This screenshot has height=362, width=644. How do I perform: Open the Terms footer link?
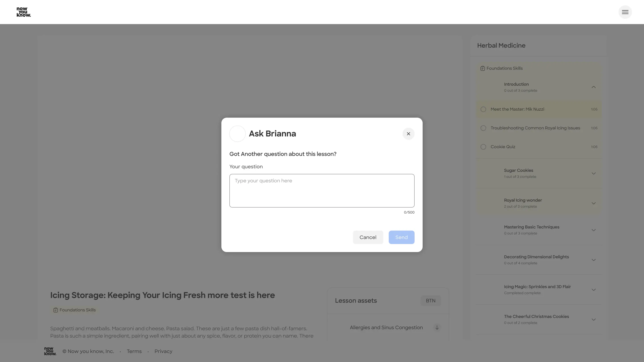(x=134, y=351)
